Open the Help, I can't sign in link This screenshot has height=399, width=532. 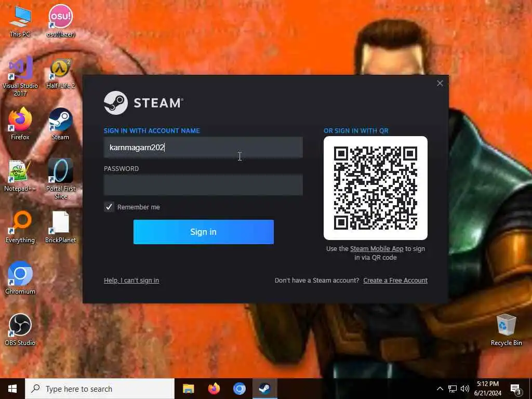tap(131, 280)
